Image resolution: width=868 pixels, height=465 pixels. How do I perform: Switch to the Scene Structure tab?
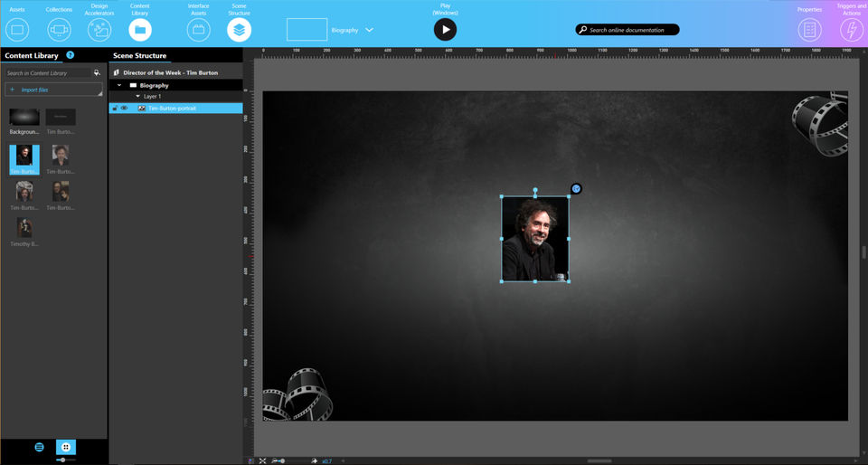[139, 55]
